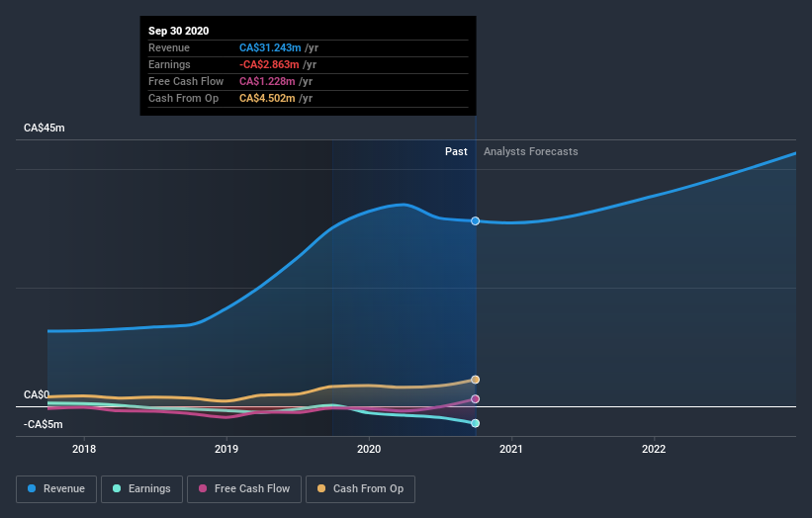Click the orange Cash From Op data point
This screenshot has height=518, width=812.
pos(475,380)
